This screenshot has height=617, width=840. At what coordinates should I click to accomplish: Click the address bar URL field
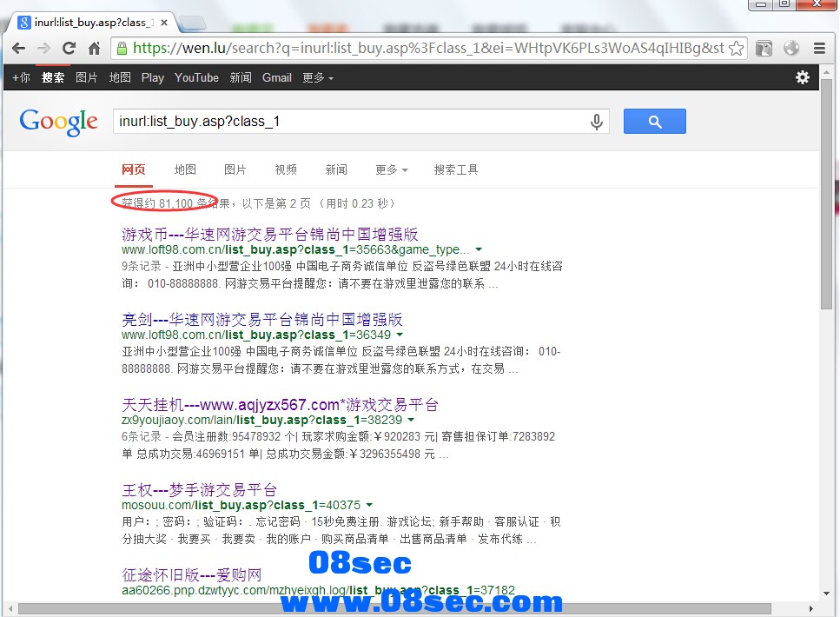428,49
